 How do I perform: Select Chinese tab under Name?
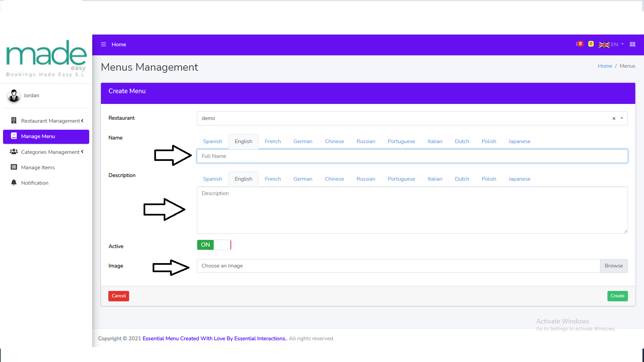[334, 141]
